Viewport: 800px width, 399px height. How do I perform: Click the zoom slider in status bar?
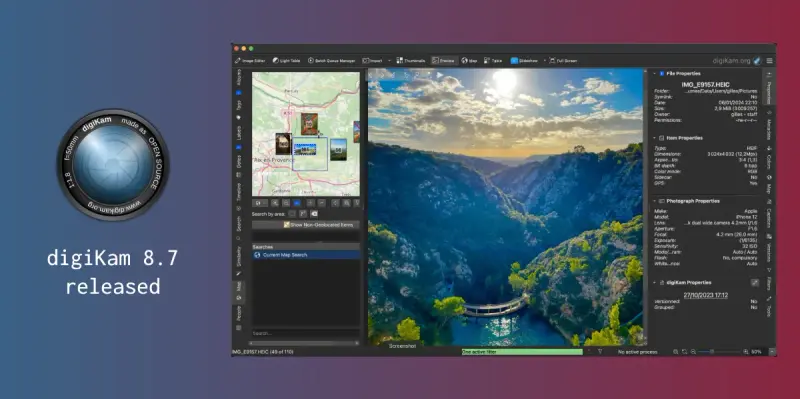(x=719, y=352)
